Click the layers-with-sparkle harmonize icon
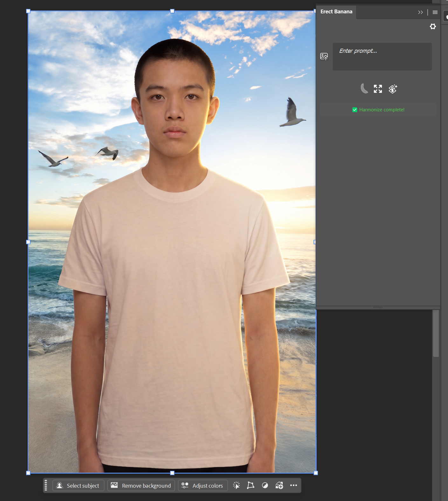Screen dimensions: 448x501 393,89
